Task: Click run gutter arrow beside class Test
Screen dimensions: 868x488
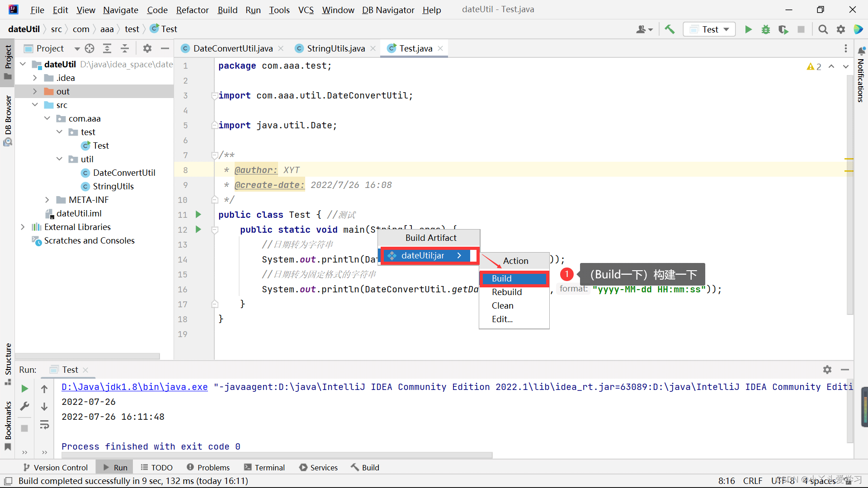Action: pos(198,215)
